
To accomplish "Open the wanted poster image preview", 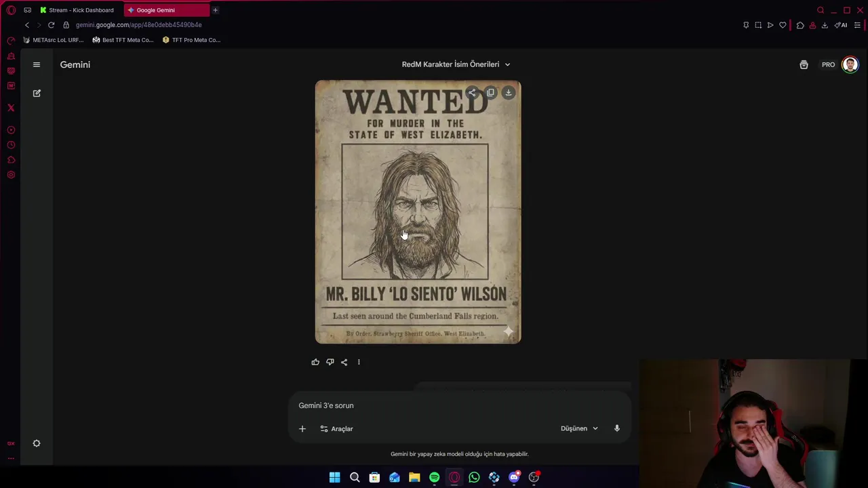I will pyautogui.click(x=418, y=212).
